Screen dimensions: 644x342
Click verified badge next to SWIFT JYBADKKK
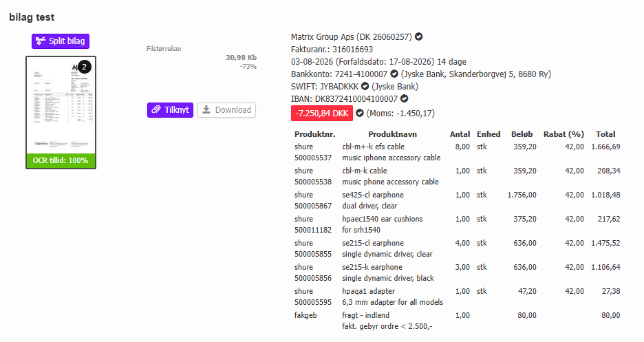coord(365,86)
